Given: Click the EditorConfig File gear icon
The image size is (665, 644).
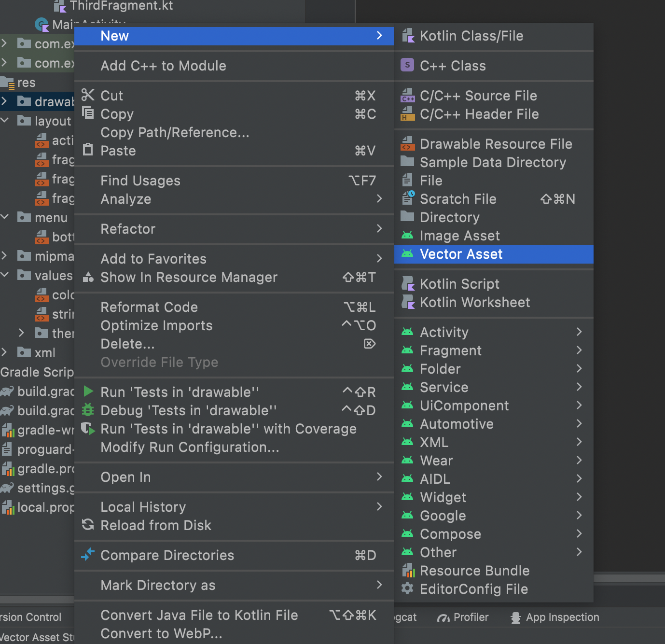Looking at the screenshot, I should coord(408,588).
